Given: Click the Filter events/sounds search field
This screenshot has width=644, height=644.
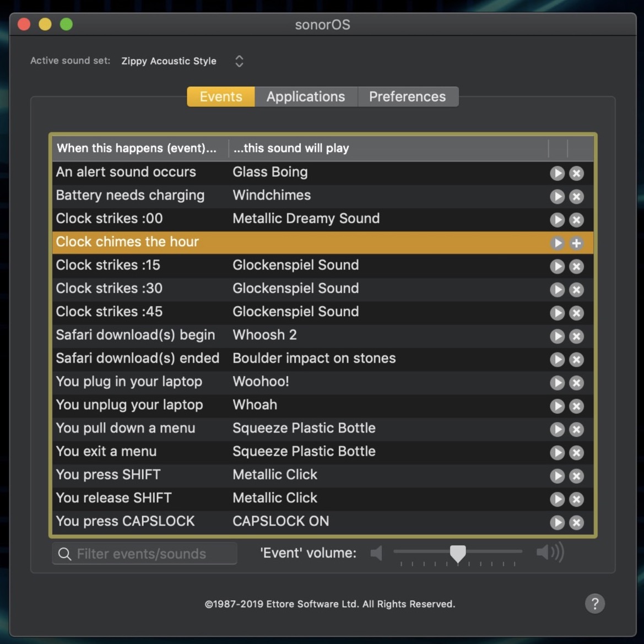Looking at the screenshot, I should pyautogui.click(x=149, y=554).
